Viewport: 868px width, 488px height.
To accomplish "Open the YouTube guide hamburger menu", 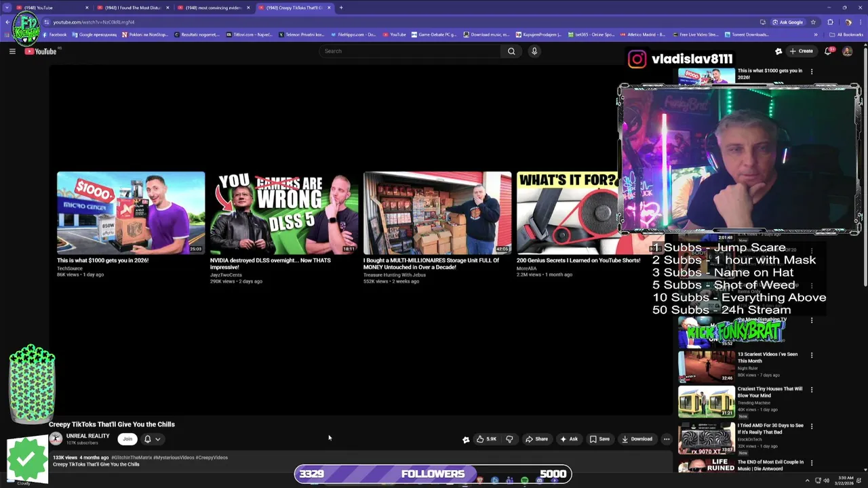I will point(12,52).
